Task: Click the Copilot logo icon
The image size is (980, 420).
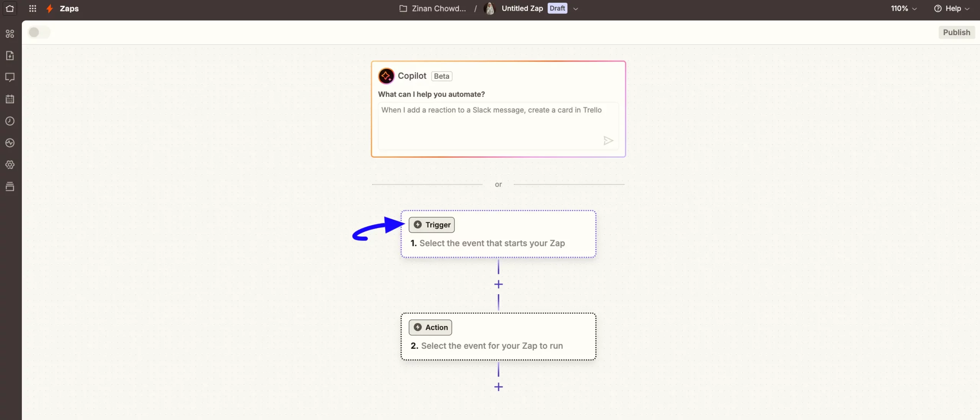Action: click(386, 76)
